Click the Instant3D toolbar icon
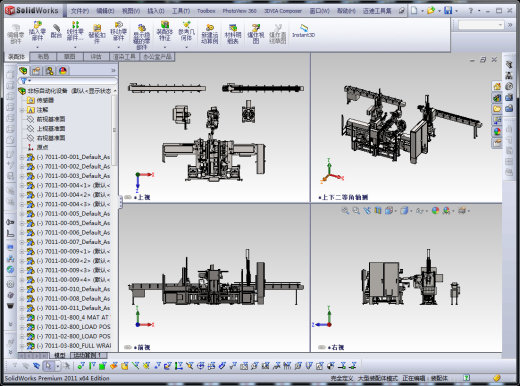This screenshot has width=520, height=386. 303,28
